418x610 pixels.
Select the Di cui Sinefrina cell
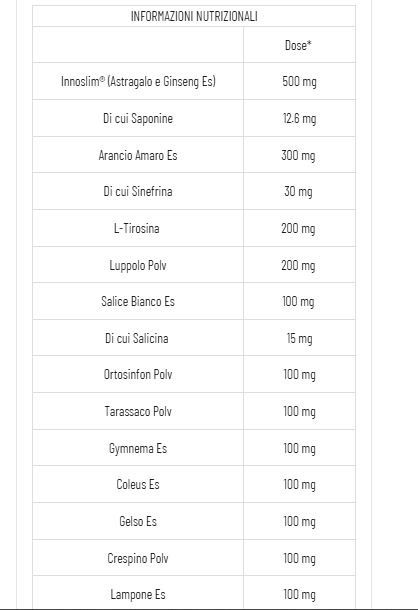tap(138, 191)
